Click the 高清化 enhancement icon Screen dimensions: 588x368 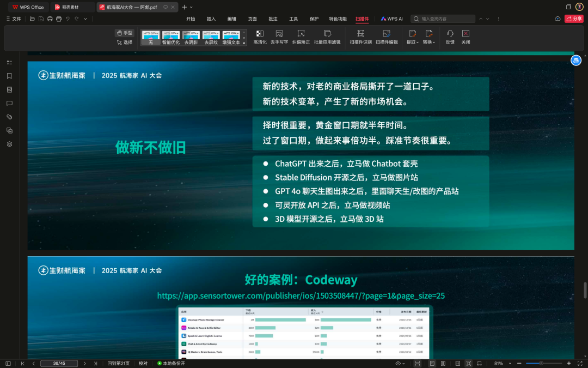[x=260, y=34]
